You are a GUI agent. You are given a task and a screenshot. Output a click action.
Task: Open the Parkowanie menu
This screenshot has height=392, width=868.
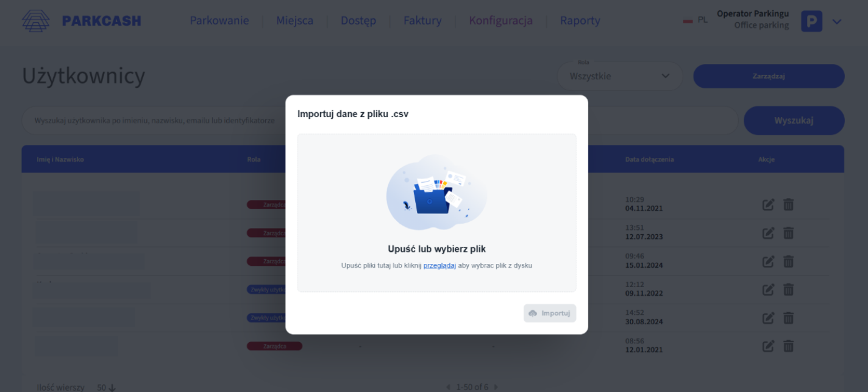[x=219, y=21]
